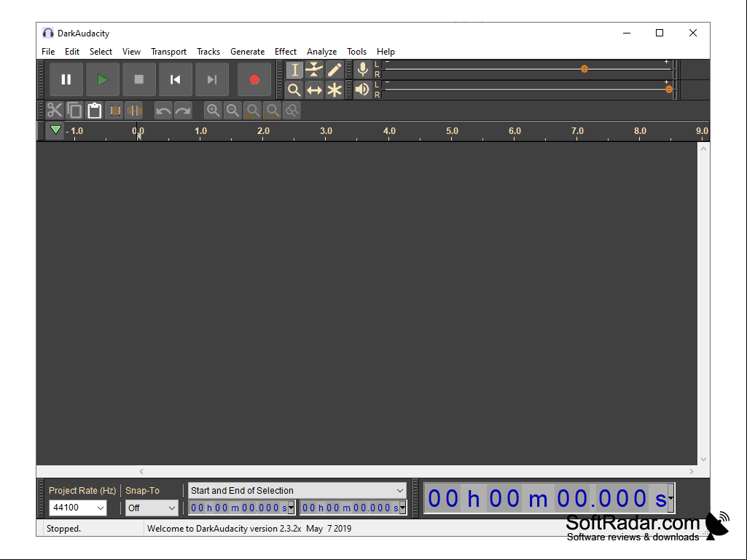747x560 pixels.
Task: Click the recording volume slider knob
Action: pos(584,69)
